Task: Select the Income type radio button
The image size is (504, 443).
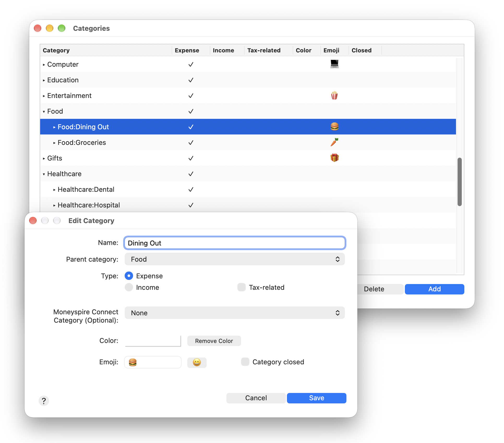Action: [129, 287]
